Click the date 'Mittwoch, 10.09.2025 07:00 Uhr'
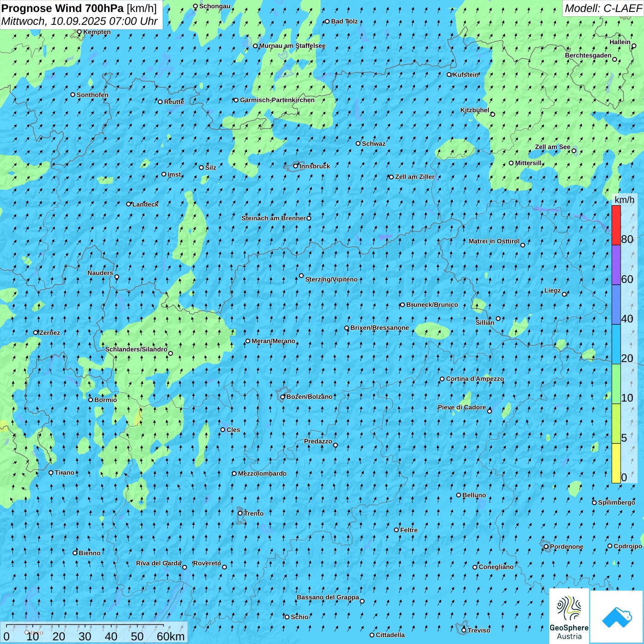The width and height of the screenshot is (644, 644). [x=80, y=21]
